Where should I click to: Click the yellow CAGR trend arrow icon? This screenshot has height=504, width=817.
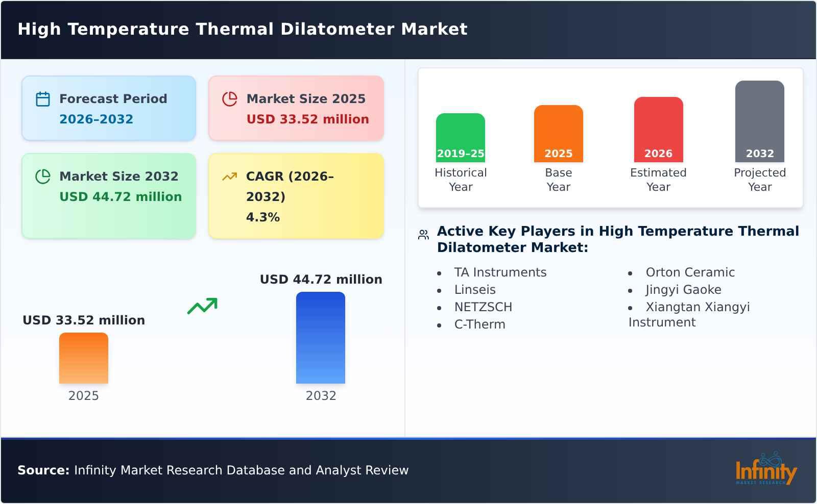point(229,175)
